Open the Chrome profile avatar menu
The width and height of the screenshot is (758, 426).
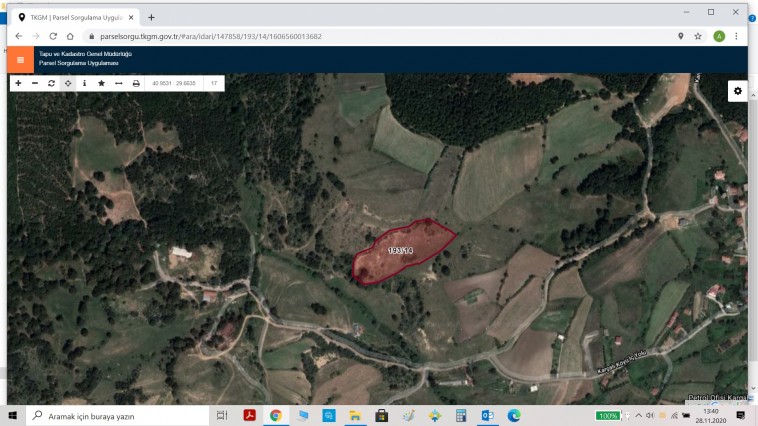click(719, 36)
